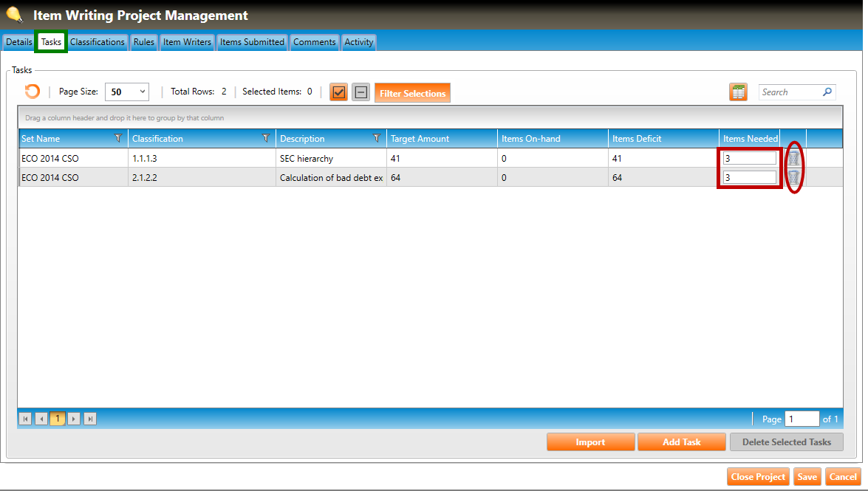Toggle the Filter Selections button
Viewport: 868px width, 491px height.
(412, 93)
